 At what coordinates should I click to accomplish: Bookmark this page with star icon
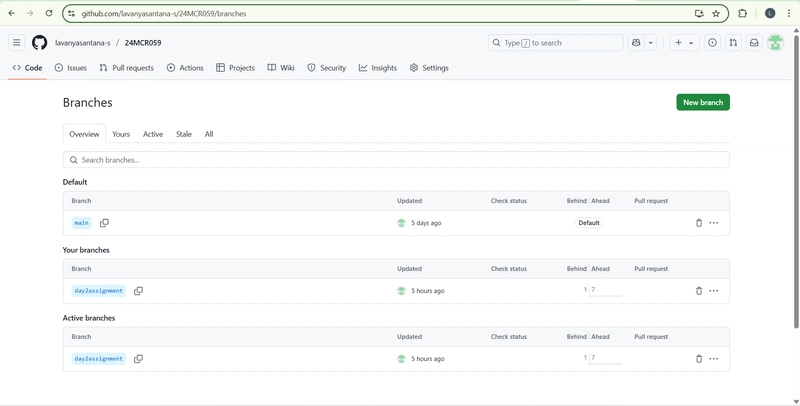716,14
